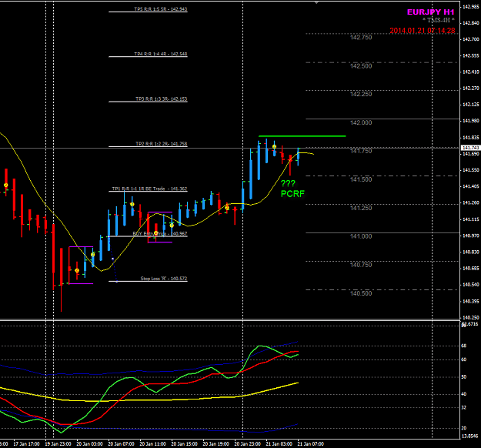This screenshot has height=448, width=481.
Task: Click the chart shift triangle marker at top
Action: 316,2
